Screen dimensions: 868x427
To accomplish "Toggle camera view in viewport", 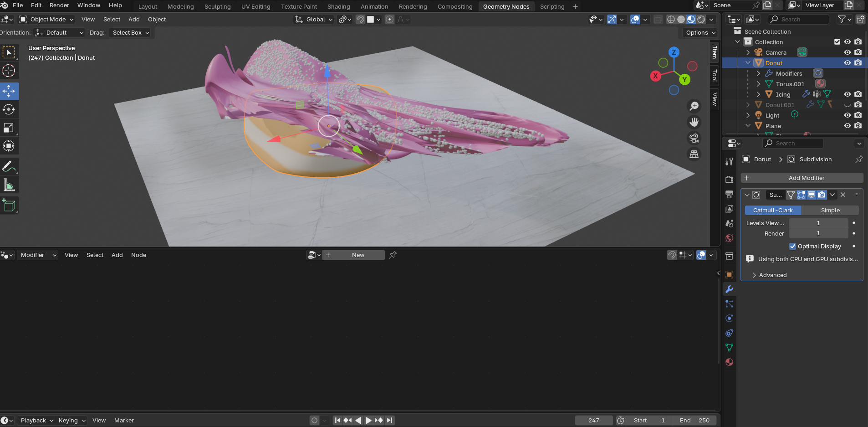I will click(694, 138).
